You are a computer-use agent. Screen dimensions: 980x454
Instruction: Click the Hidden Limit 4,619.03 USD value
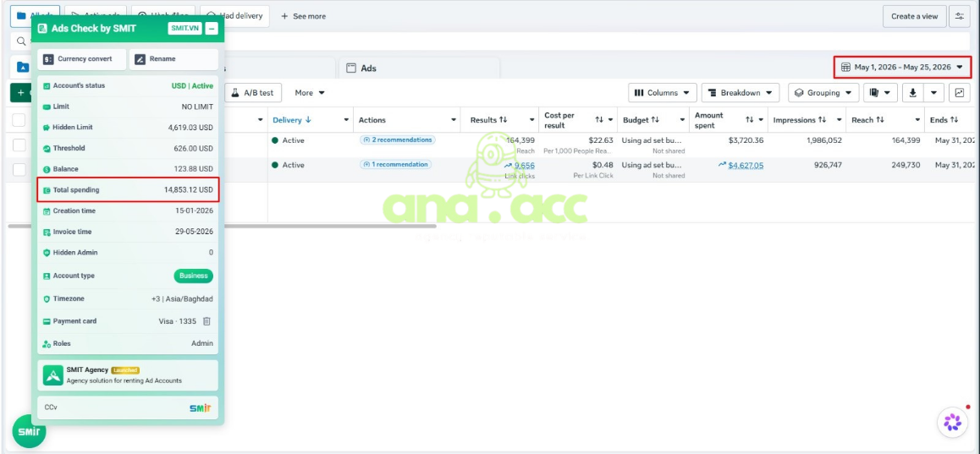[x=190, y=128]
